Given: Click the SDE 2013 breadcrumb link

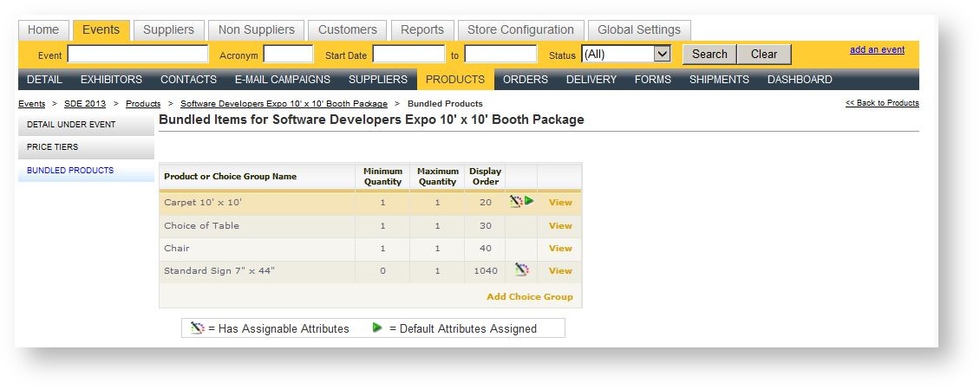Looking at the screenshot, I should coord(85,104).
